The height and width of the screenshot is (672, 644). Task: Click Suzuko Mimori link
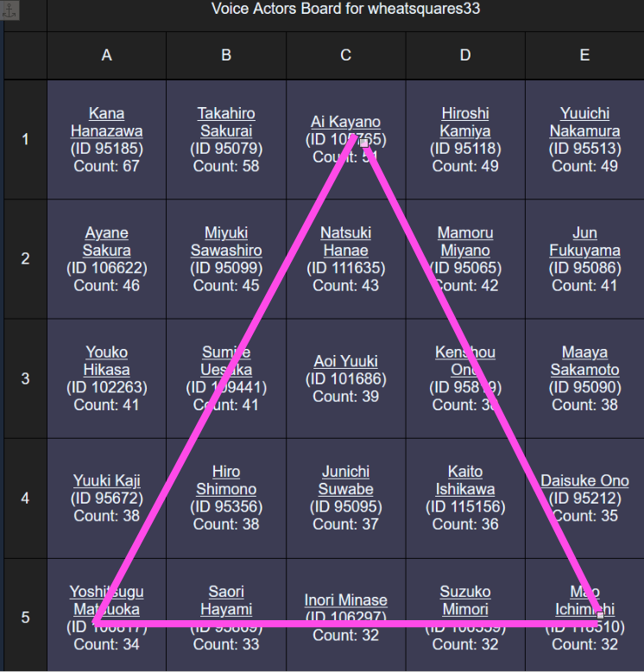[x=465, y=600]
